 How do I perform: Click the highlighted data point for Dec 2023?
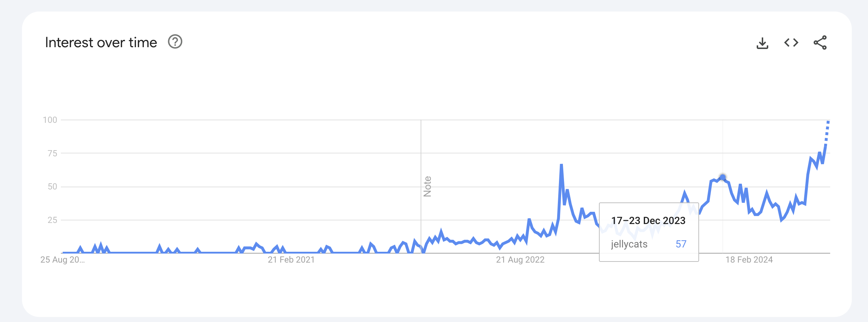[x=722, y=177]
